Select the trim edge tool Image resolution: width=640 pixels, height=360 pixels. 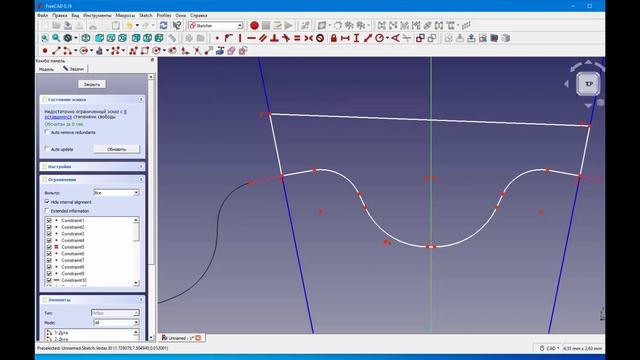(197, 51)
